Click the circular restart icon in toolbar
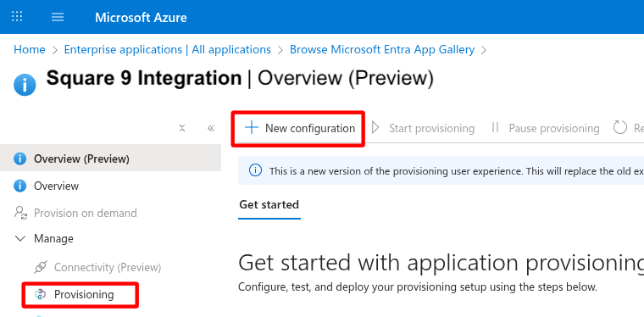 (x=620, y=128)
